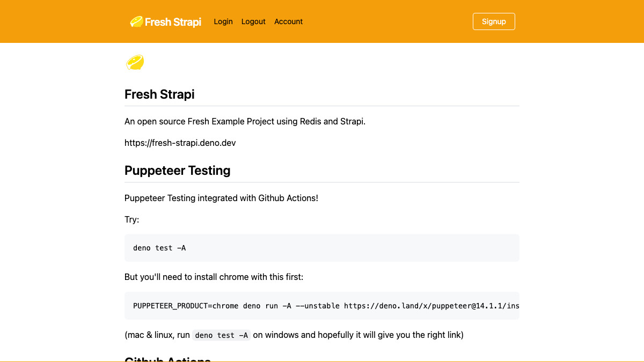This screenshot has height=362, width=644.
Task: Click the PUPPETEER_PRODUCT=chrome command code block
Action: click(x=322, y=306)
